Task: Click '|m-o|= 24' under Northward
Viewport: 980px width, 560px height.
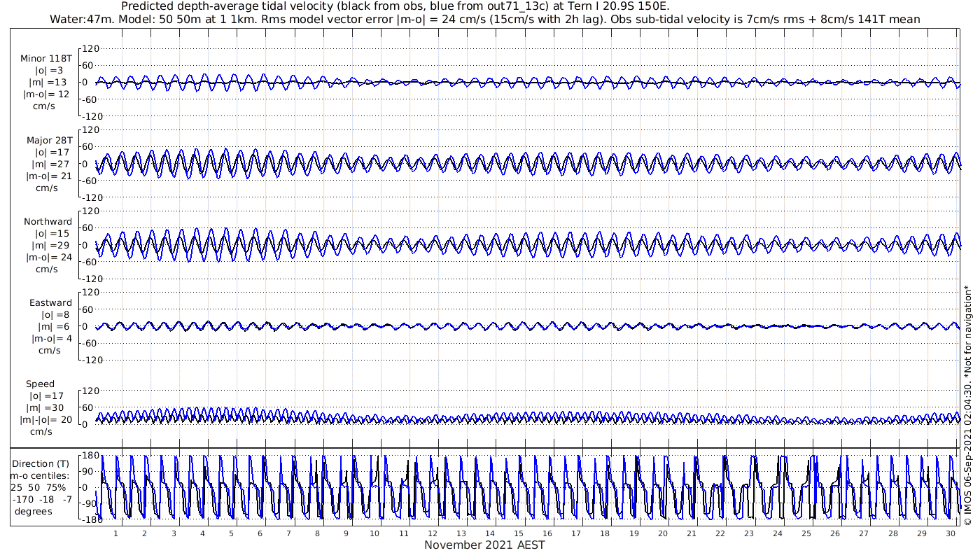Action: (x=48, y=257)
